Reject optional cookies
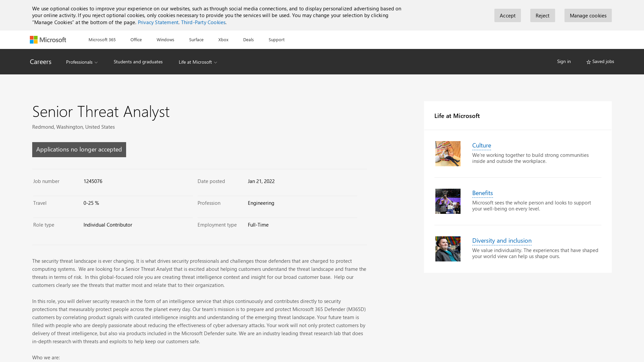This screenshot has height=362, width=644. [x=542, y=15]
